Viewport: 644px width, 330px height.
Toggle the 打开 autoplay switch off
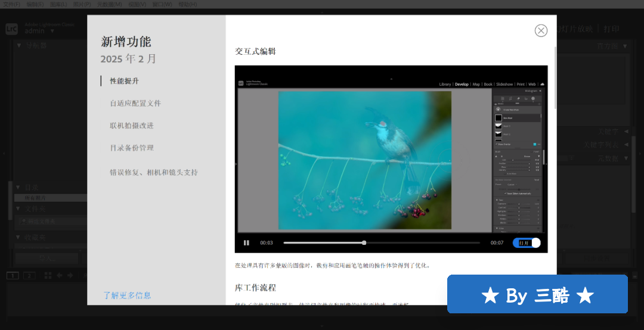click(527, 242)
